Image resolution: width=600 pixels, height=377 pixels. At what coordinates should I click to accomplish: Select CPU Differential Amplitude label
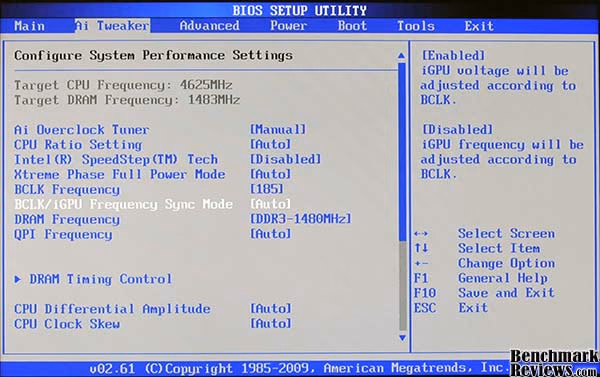(112, 309)
